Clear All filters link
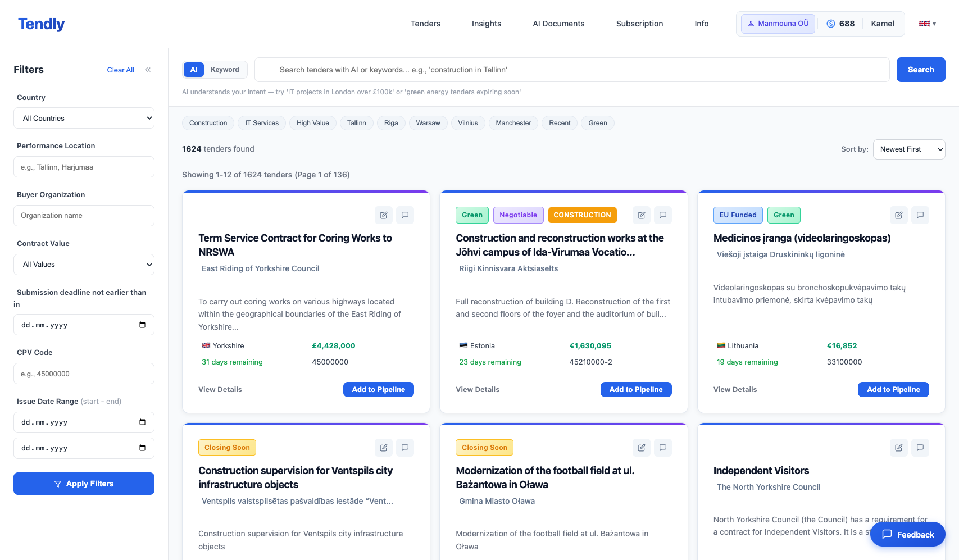 (x=120, y=70)
